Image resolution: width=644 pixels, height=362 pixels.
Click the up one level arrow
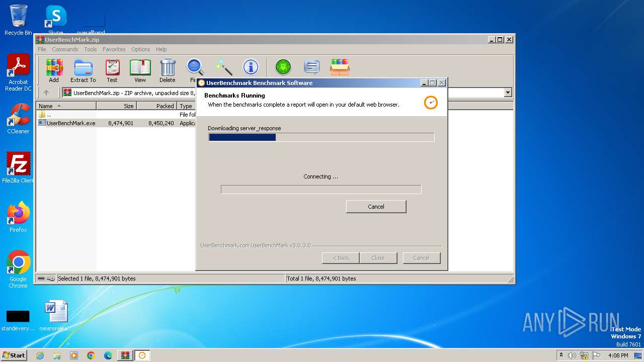click(x=46, y=93)
